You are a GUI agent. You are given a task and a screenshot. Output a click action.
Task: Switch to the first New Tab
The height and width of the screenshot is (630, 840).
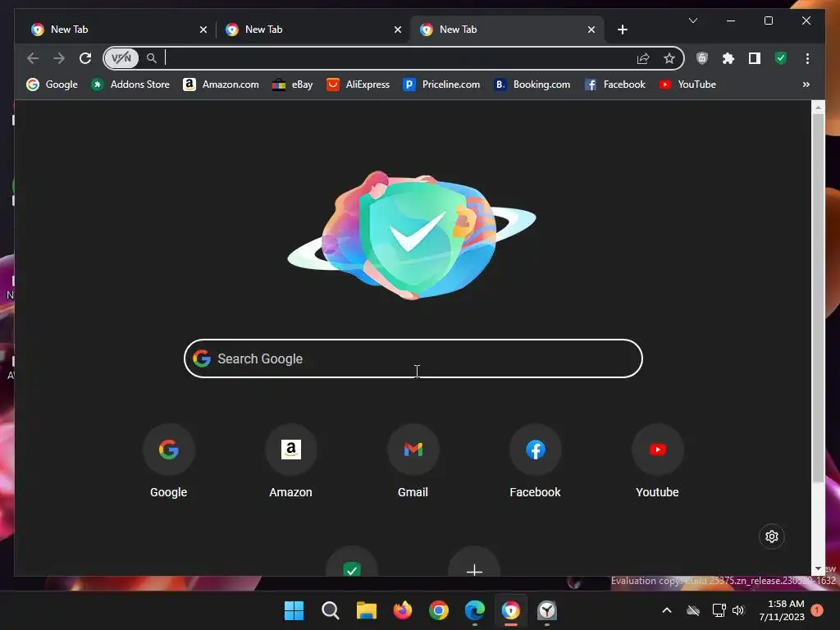pos(115,30)
